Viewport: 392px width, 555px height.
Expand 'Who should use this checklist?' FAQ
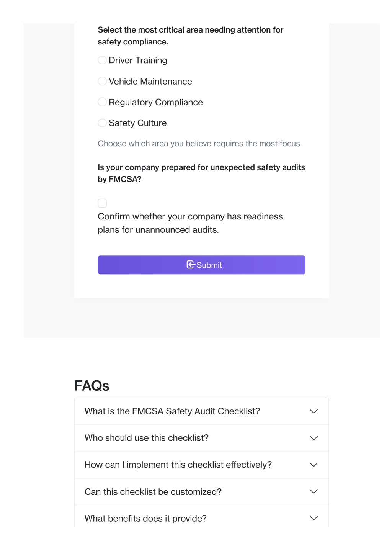[x=201, y=438]
